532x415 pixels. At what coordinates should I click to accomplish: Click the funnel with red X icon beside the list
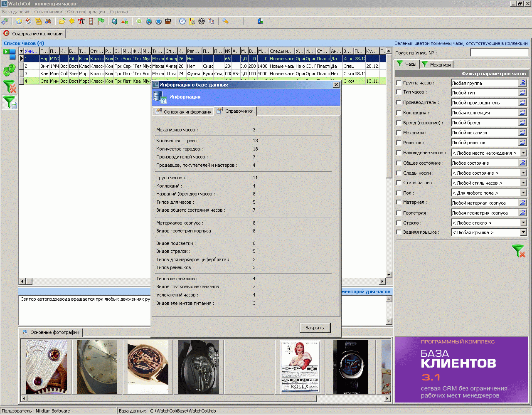coord(9,86)
